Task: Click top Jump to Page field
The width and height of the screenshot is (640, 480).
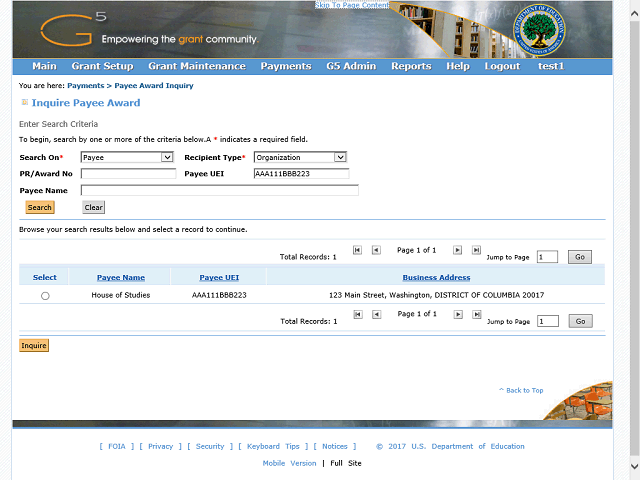Action: [x=547, y=257]
